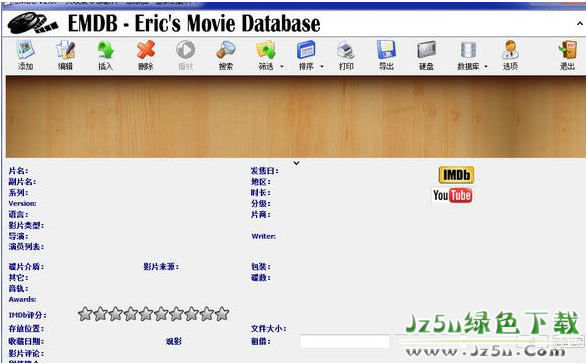586x364 pixels.
Task: Click the film reel logo icon
Action: click(x=33, y=23)
